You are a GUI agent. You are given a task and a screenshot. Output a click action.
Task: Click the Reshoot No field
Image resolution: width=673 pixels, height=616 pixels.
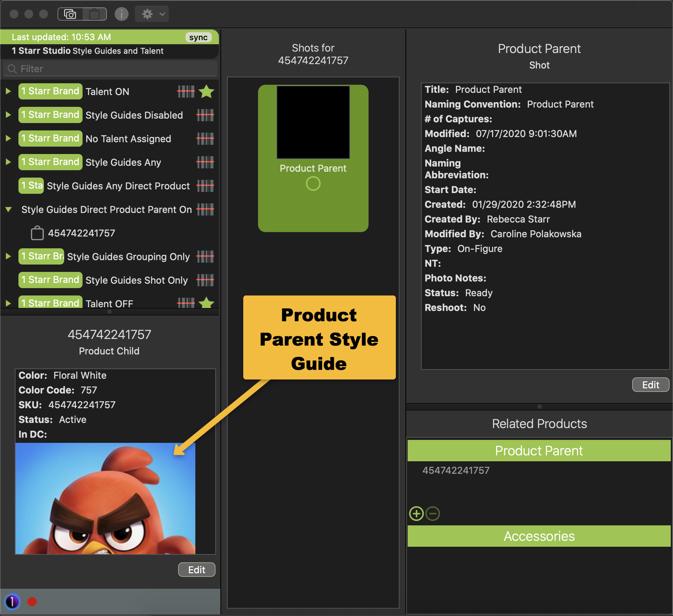pos(455,308)
